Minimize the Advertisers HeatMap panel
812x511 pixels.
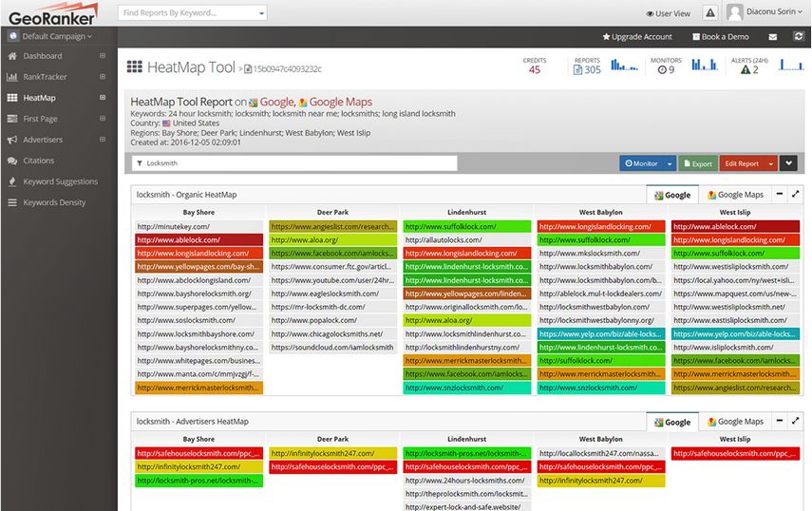click(780, 421)
